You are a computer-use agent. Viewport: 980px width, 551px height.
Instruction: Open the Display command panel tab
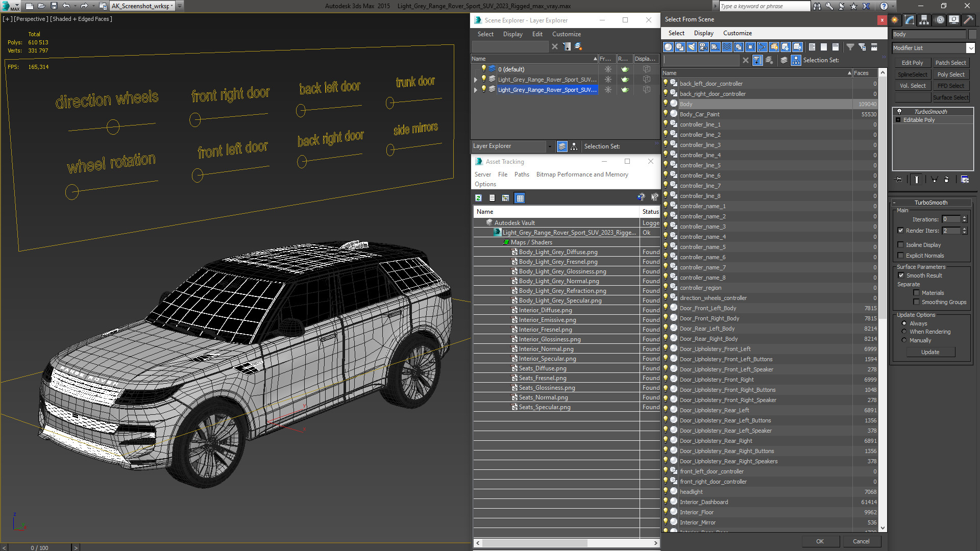tap(953, 20)
